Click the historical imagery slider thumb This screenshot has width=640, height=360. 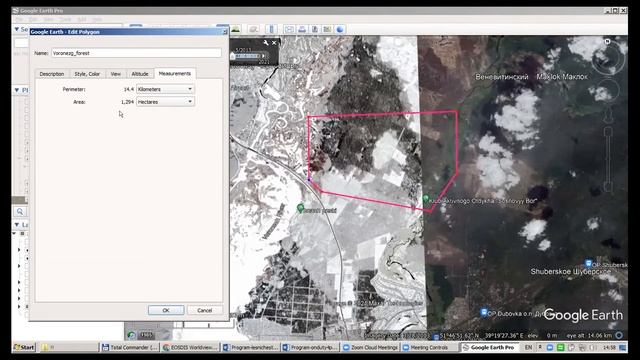click(x=233, y=56)
